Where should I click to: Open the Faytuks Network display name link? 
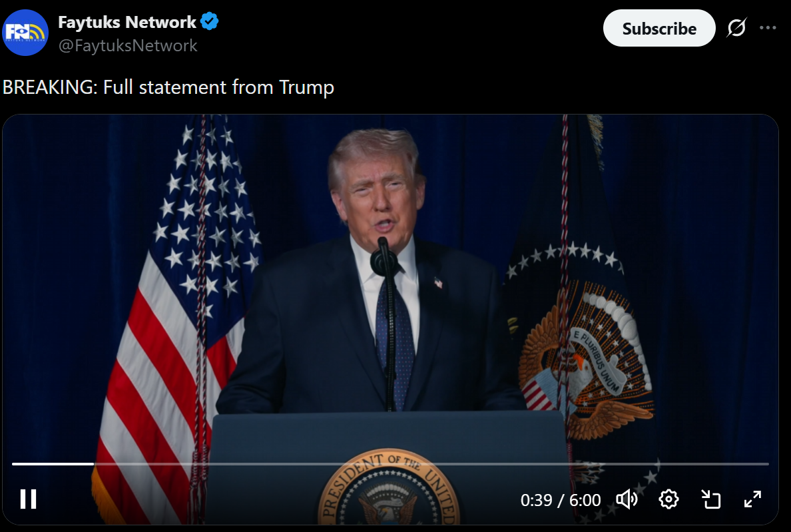127,22
